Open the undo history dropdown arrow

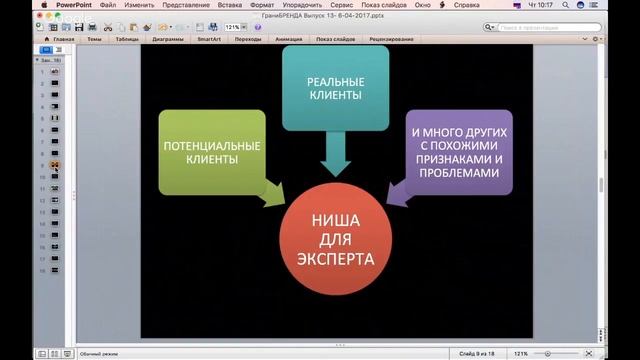171,27
